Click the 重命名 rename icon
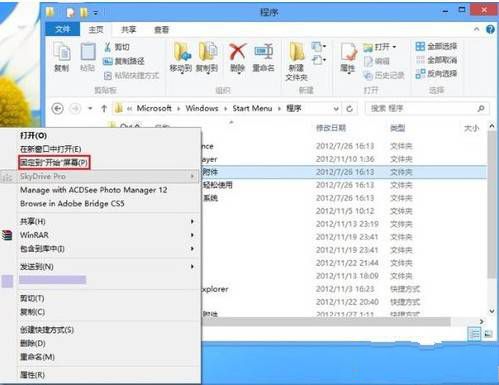Screen dimensions: 499x385 click(x=263, y=52)
